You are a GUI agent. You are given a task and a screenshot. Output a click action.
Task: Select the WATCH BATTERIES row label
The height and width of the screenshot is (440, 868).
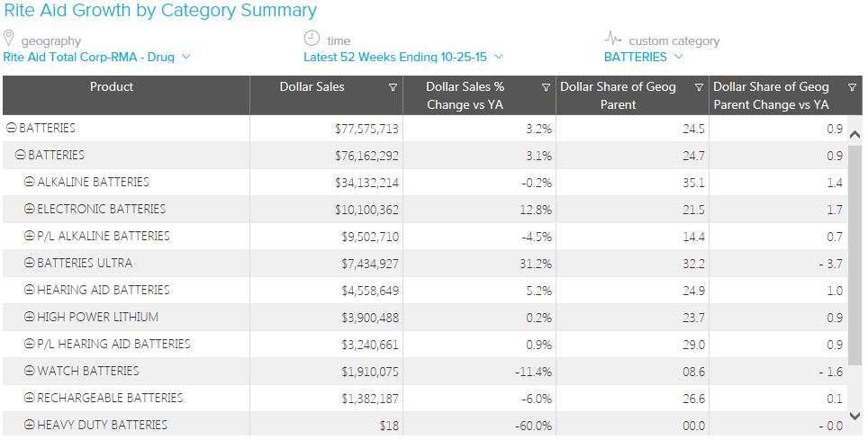point(87,371)
